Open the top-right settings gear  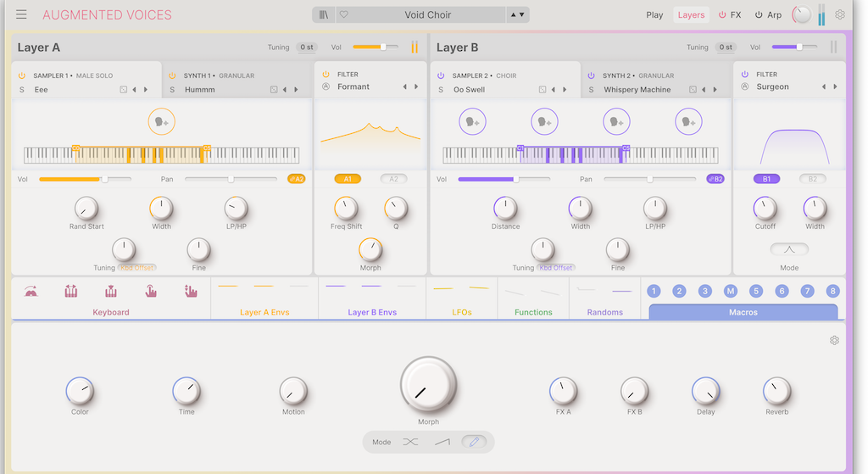[840, 15]
